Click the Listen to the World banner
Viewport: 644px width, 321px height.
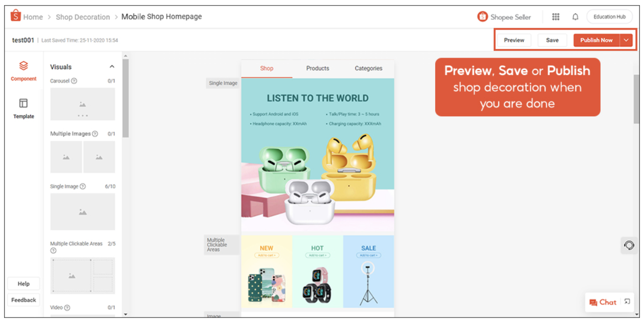(317, 155)
